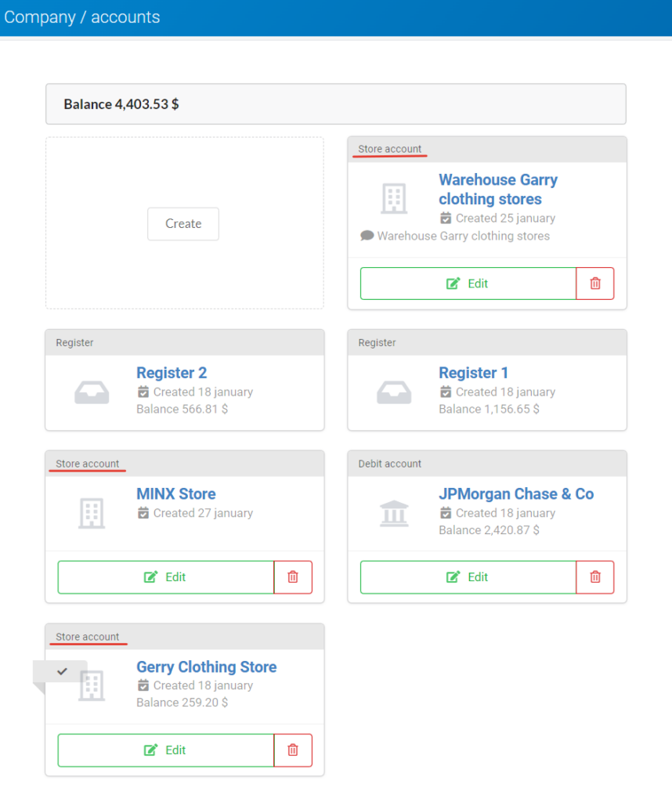
Task: Delete the MINX Store account
Action: tap(292, 577)
